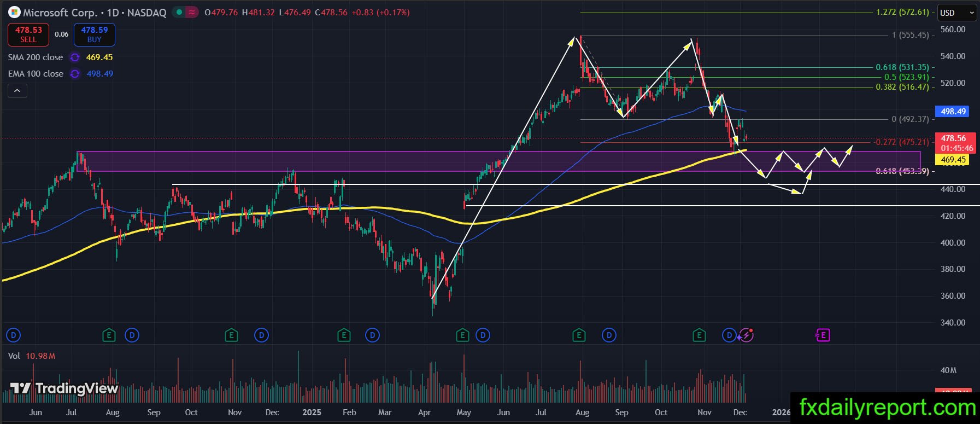Open the dividend D marker in November 2024
The height and width of the screenshot is (424, 980).
coord(262,335)
